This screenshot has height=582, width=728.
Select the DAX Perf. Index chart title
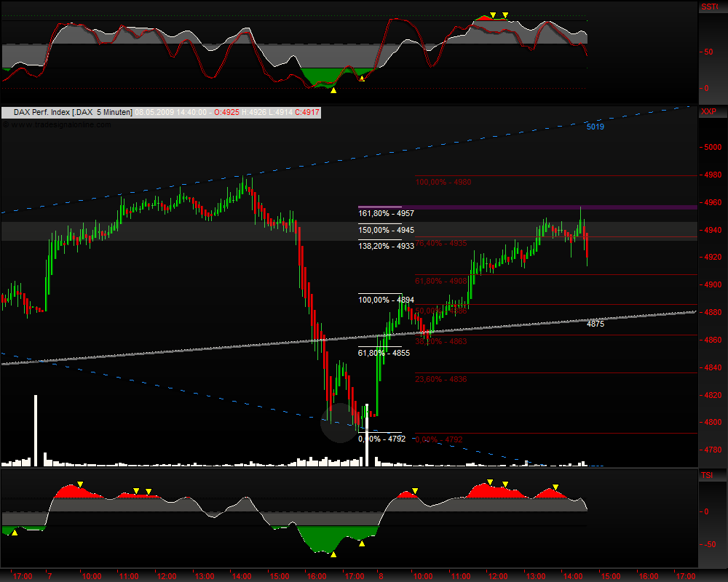(x=67, y=112)
